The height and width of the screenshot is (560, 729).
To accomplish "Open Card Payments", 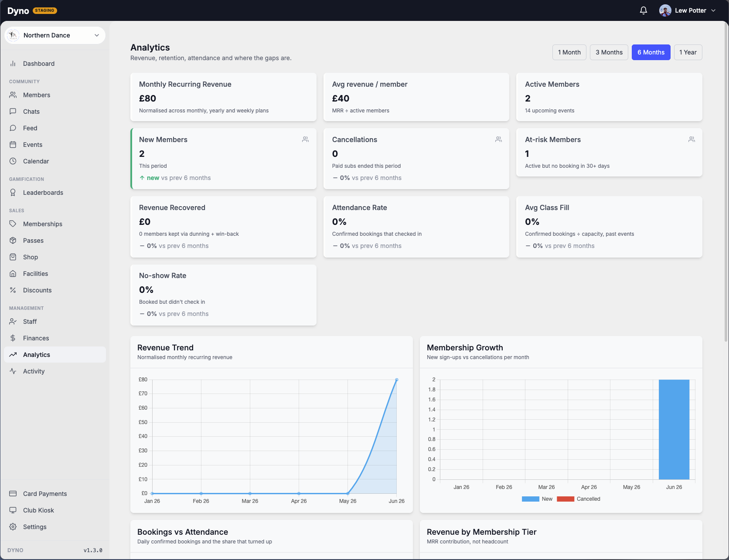I will [x=55, y=494].
